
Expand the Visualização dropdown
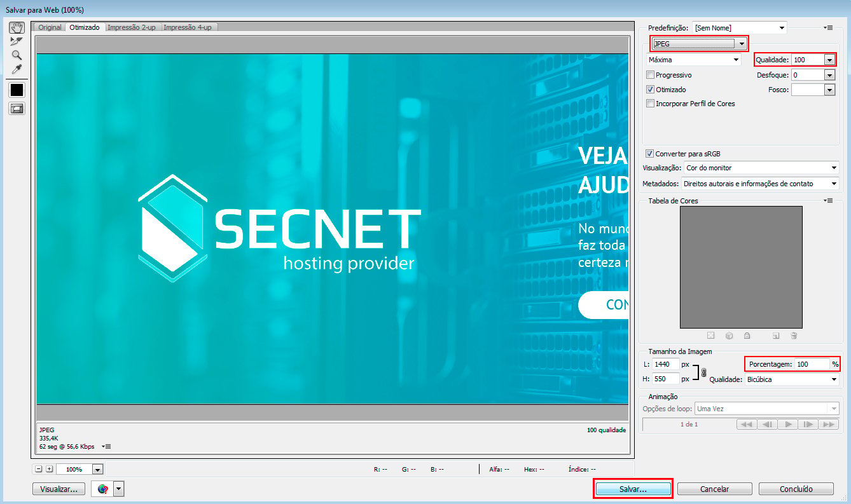(761, 168)
